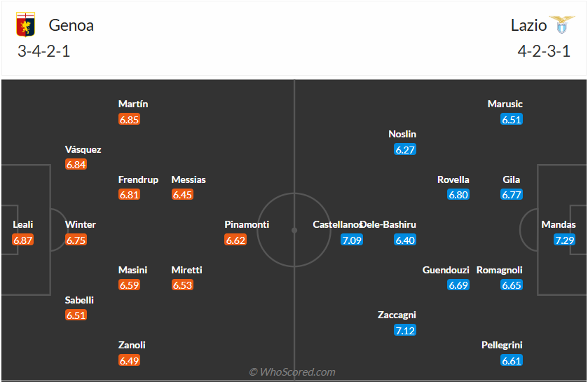The width and height of the screenshot is (588, 382).
Task: Click the WhoScored.com watermark
Action: tap(293, 372)
